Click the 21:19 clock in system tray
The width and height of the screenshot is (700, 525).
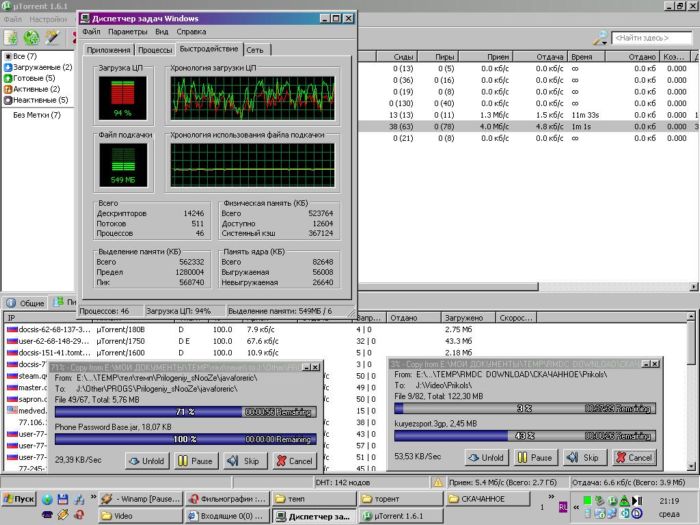[669, 501]
